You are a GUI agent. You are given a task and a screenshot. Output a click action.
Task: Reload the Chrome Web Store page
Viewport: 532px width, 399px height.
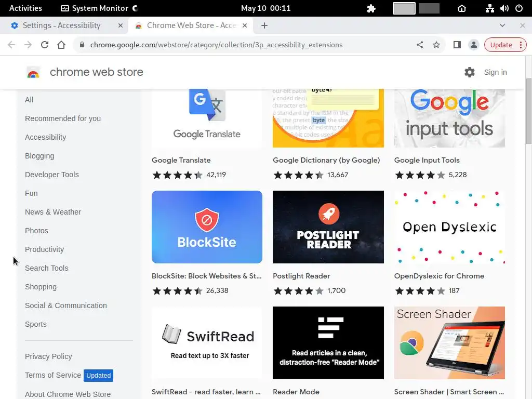point(45,45)
